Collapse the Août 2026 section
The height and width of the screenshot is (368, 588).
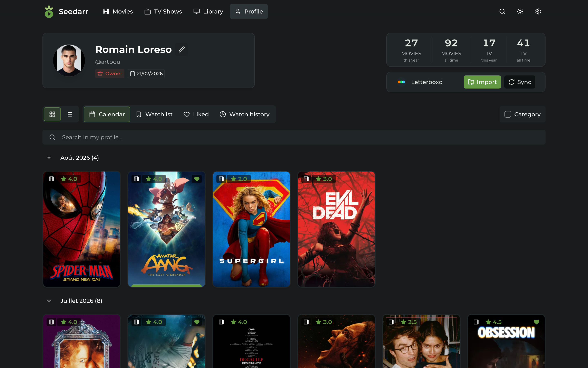[x=49, y=158]
